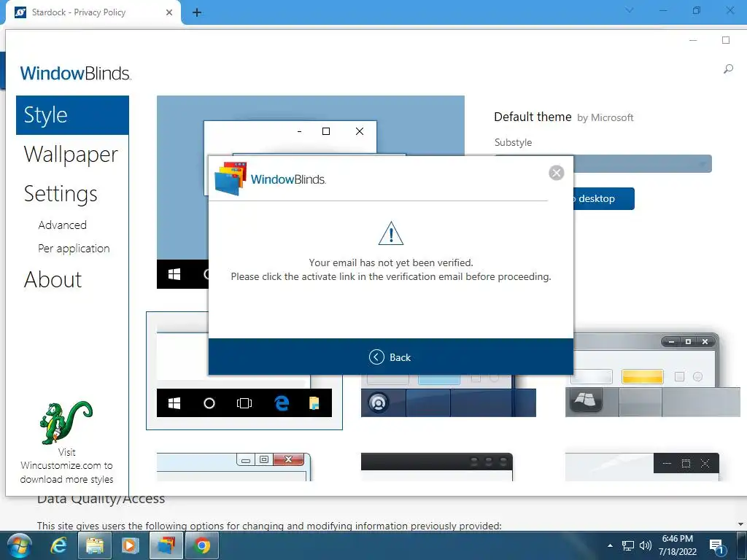Click the WindowBlinds logo in dialog header

coord(270,179)
